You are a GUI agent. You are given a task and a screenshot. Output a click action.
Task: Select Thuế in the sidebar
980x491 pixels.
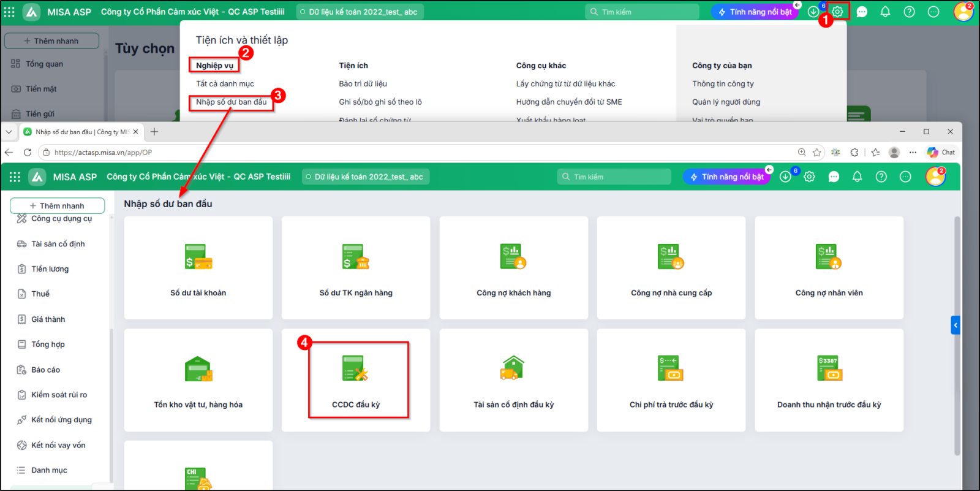(40, 294)
